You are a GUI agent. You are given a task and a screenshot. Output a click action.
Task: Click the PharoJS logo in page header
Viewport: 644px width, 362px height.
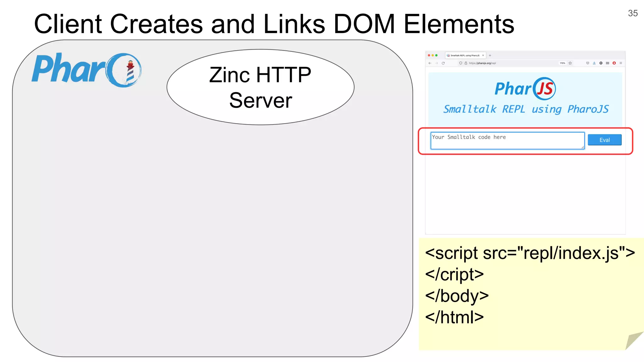click(525, 89)
